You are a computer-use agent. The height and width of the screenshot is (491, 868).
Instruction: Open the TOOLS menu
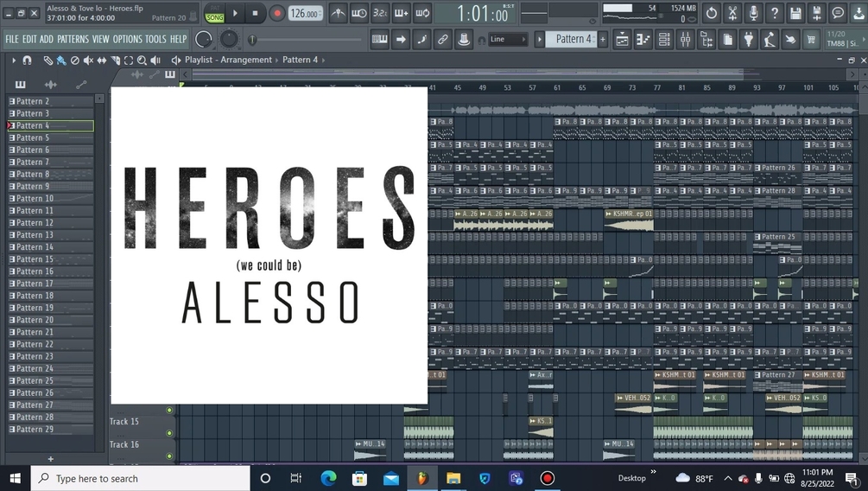point(155,40)
